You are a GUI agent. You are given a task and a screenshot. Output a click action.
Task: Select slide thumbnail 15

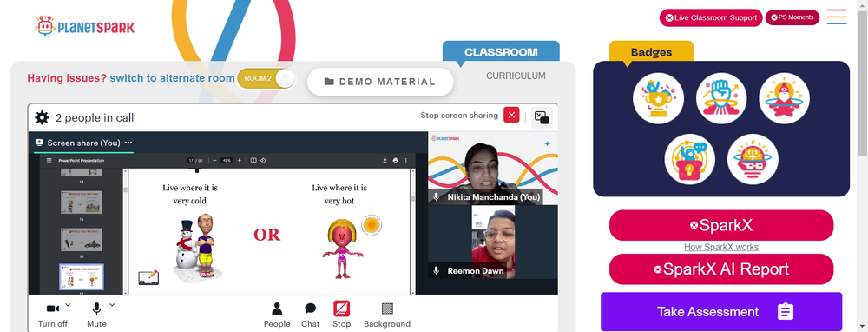pyautogui.click(x=82, y=203)
